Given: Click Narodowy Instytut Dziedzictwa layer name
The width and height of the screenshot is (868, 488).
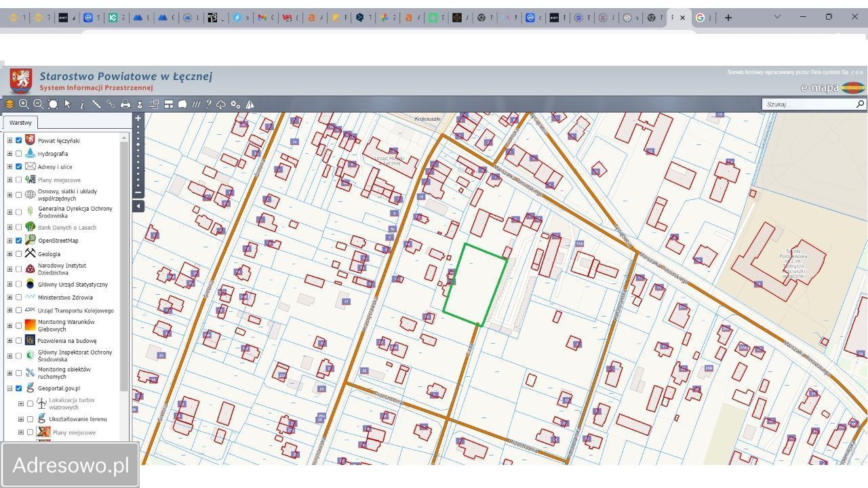Looking at the screenshot, I should click(x=62, y=269).
